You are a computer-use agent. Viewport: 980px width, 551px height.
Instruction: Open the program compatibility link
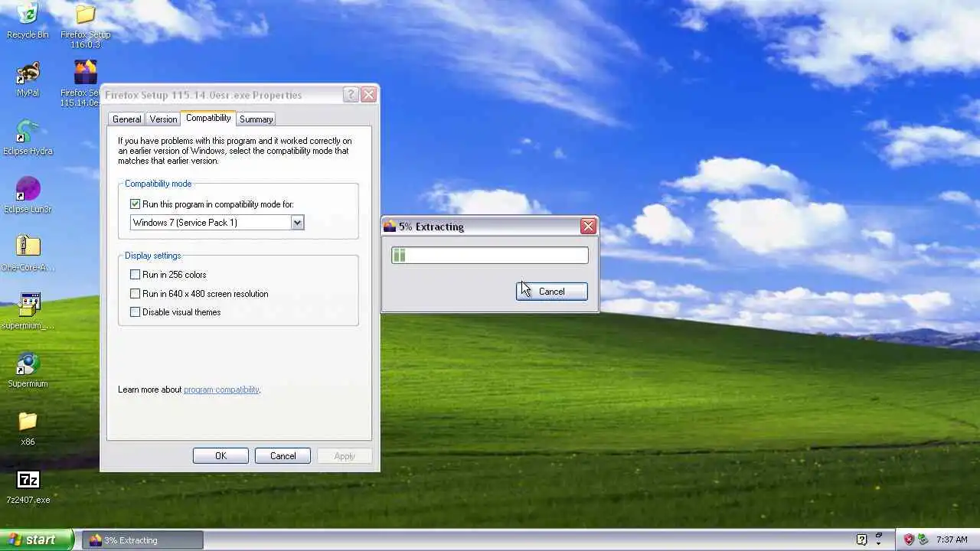(x=221, y=390)
